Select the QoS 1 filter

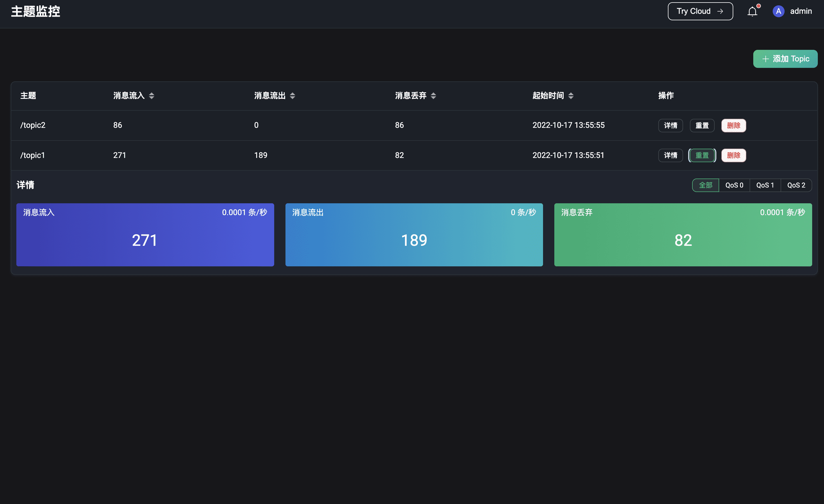(765, 185)
